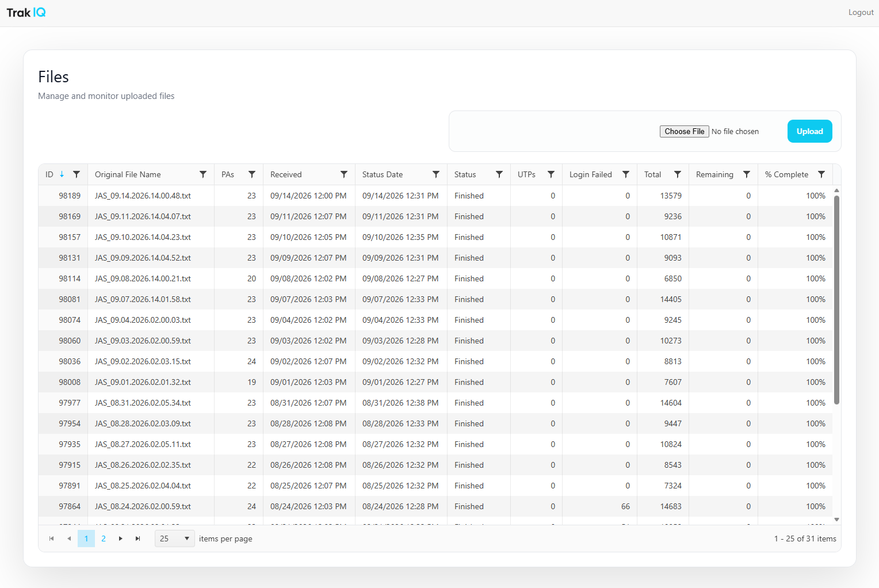Click the Upload button
The height and width of the screenshot is (588, 879).
click(x=809, y=131)
